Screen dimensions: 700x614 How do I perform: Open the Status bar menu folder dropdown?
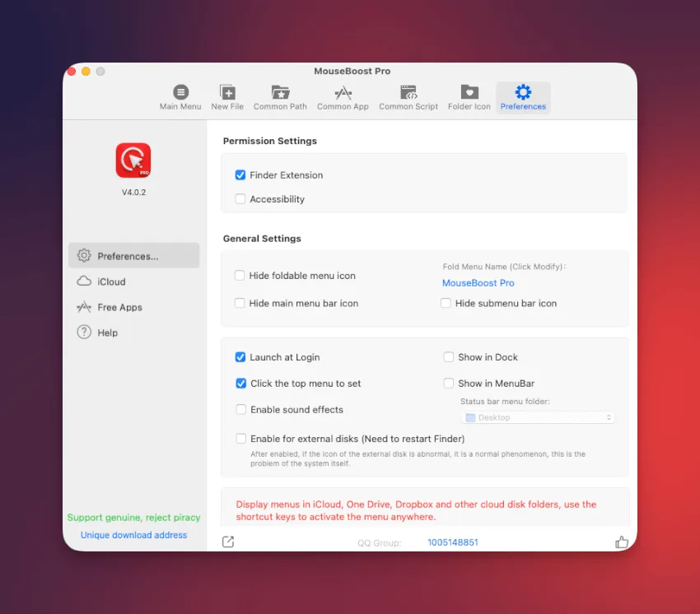[538, 417]
